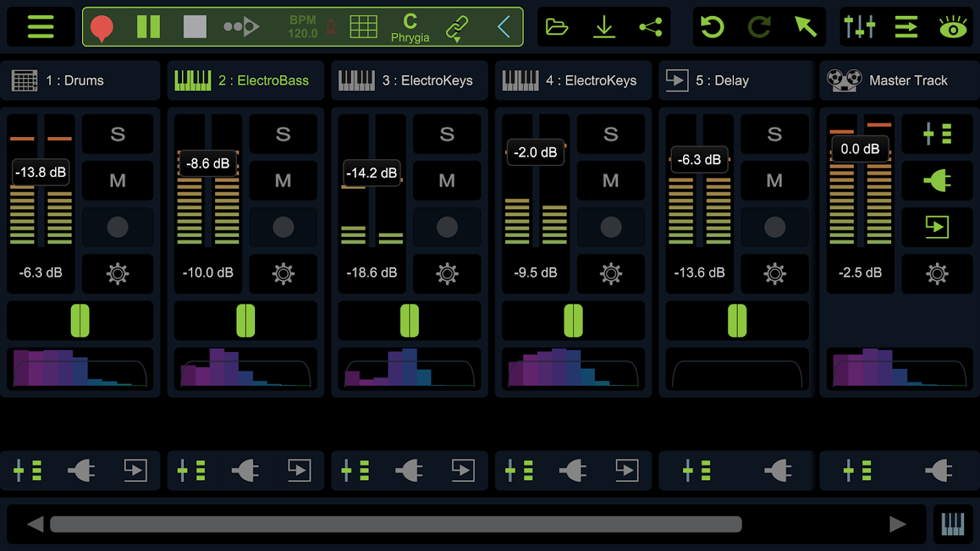
Task: Open the C Phrygia key selector
Action: [x=410, y=28]
